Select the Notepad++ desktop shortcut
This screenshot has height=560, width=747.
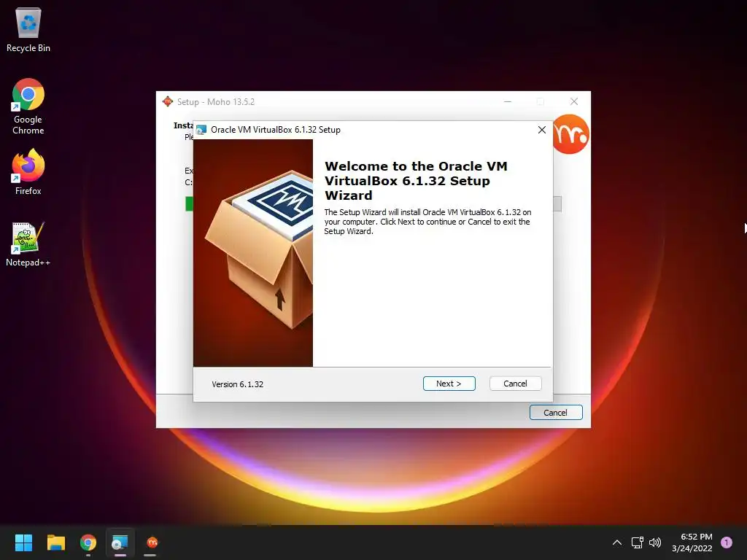click(28, 244)
